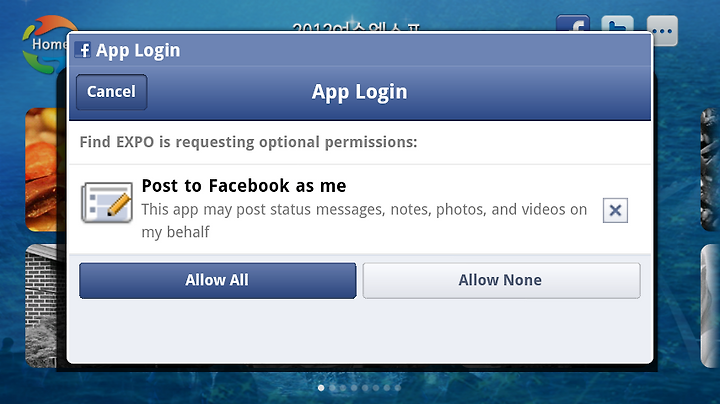This screenshot has width=720, height=404.
Task: Open the more options ellipsis icon
Action: pos(662,31)
